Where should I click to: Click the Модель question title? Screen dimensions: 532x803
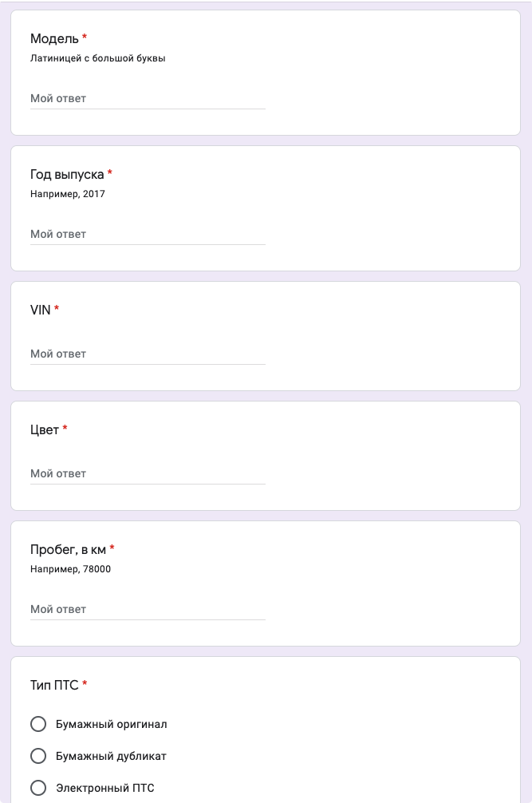point(54,38)
